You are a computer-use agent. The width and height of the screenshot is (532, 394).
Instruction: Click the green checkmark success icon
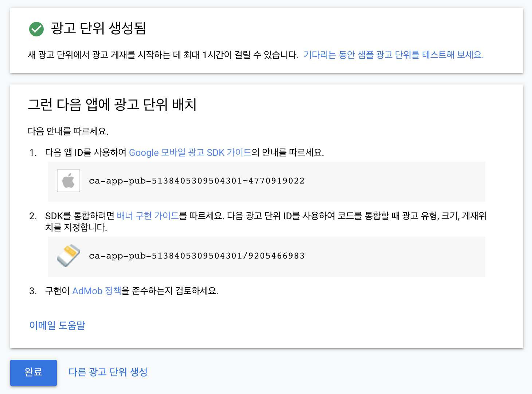(x=36, y=29)
